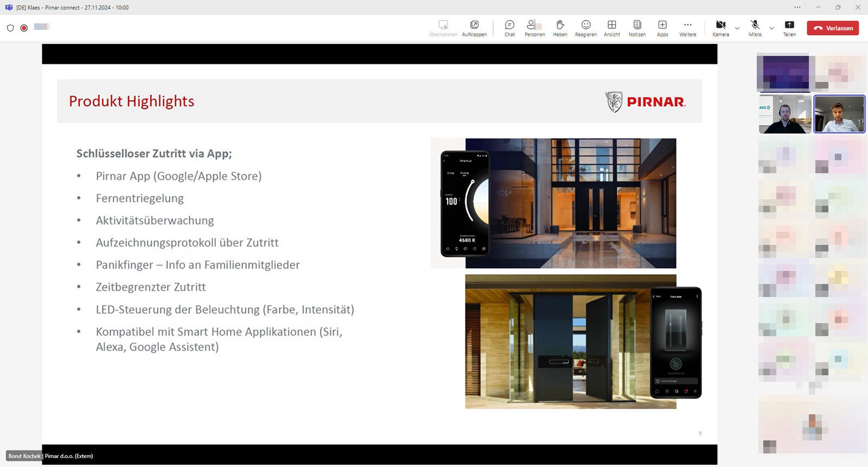Click the recording indicator icon
868x467 pixels.
[24, 28]
